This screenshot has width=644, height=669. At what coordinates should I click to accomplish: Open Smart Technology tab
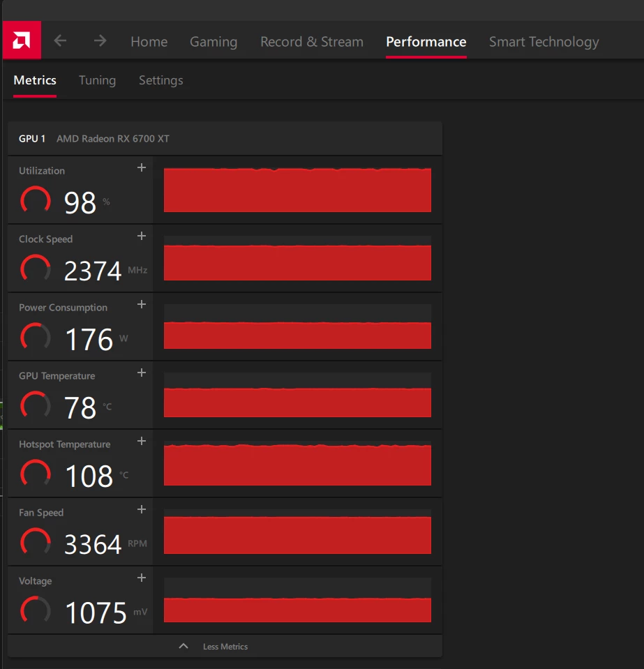[544, 42]
